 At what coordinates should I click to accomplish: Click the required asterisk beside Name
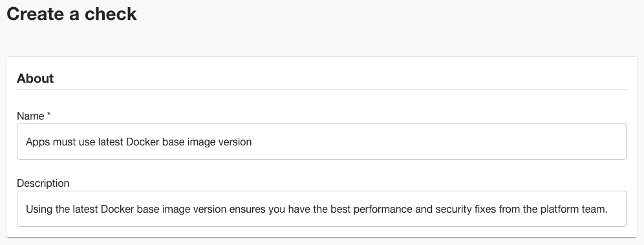[48, 115]
